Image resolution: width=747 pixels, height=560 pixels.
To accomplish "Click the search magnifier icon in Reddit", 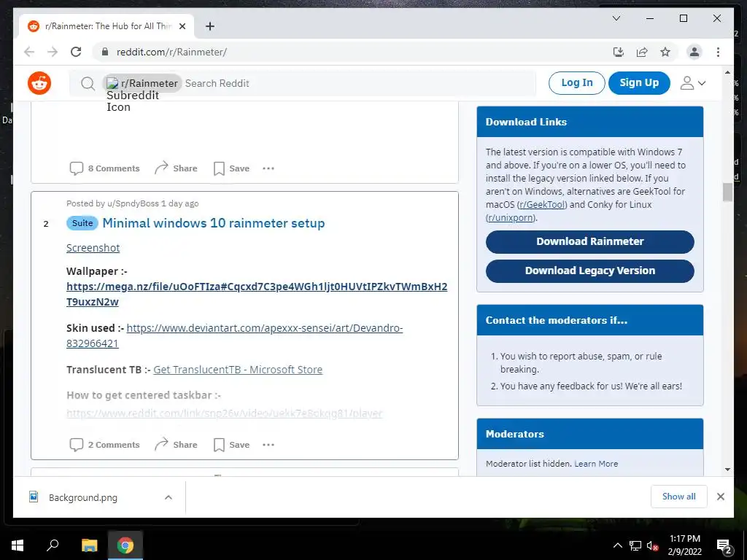I will click(88, 84).
